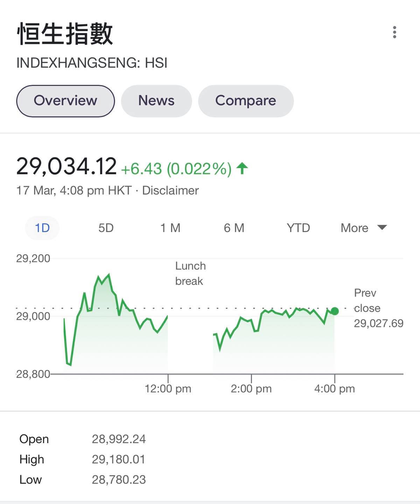
Task: Click the 2:00 pm marker on time axis
Action: point(251,388)
